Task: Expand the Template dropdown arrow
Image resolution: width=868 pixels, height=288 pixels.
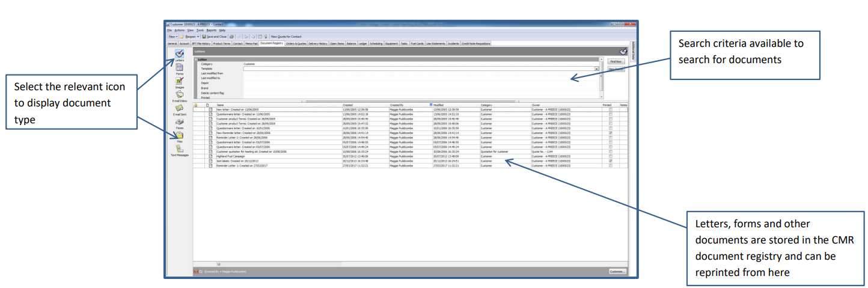Action: (596, 69)
